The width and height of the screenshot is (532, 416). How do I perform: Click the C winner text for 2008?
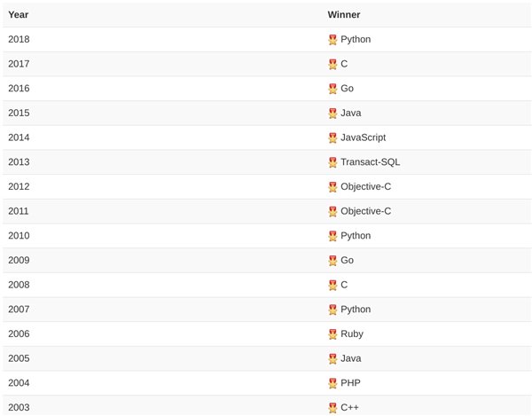coord(344,285)
